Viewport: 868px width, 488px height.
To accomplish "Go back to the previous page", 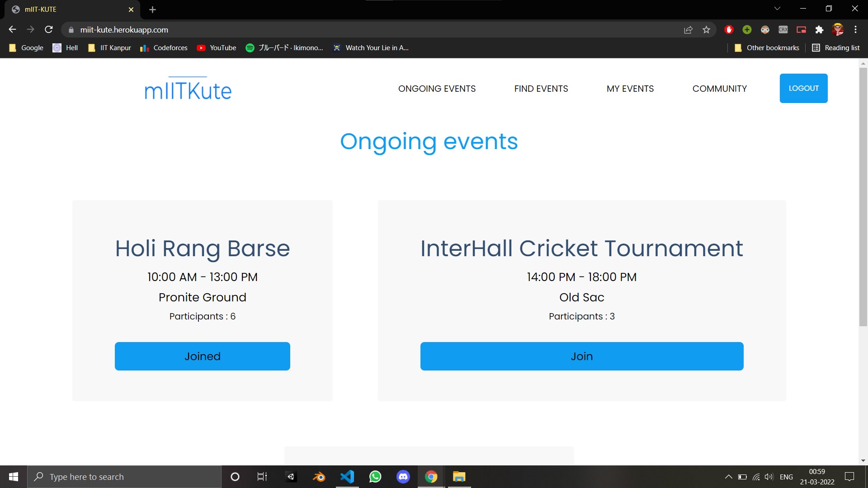I will pos(12,30).
